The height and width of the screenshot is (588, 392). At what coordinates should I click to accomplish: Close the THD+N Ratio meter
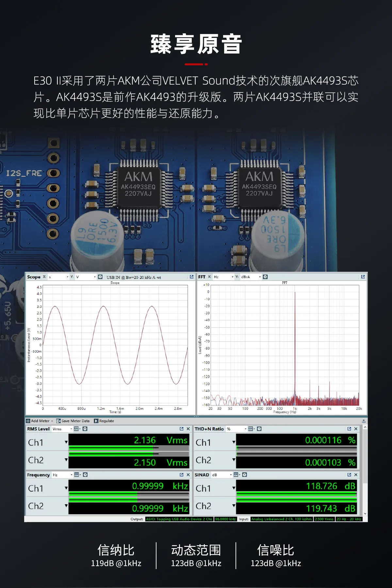coord(356,429)
